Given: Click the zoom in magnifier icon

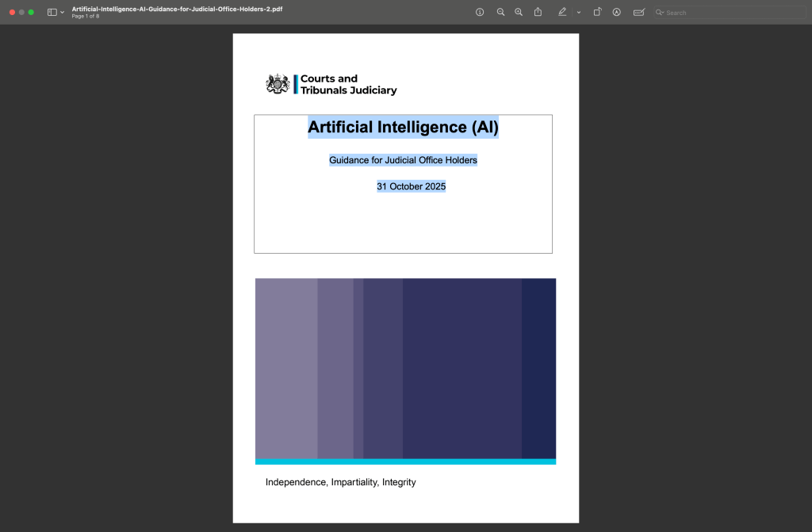Looking at the screenshot, I should [x=519, y=13].
